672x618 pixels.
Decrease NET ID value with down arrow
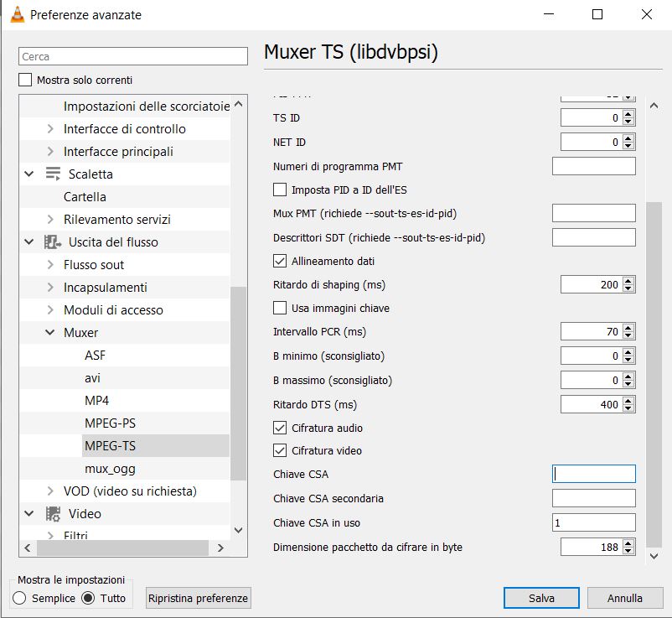pyautogui.click(x=628, y=145)
